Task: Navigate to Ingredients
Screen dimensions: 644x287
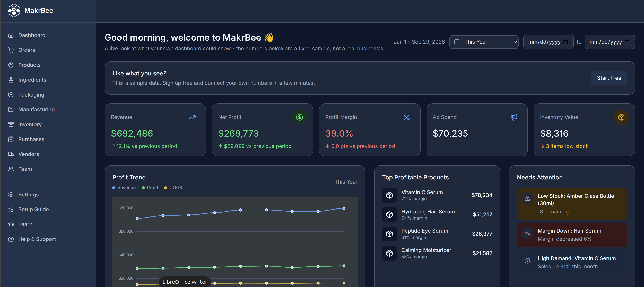Action: point(48,80)
